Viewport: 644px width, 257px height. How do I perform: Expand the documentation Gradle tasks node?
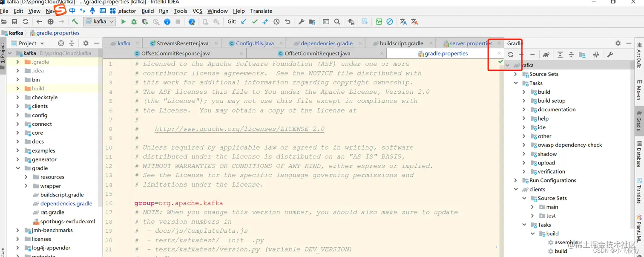coord(524,110)
